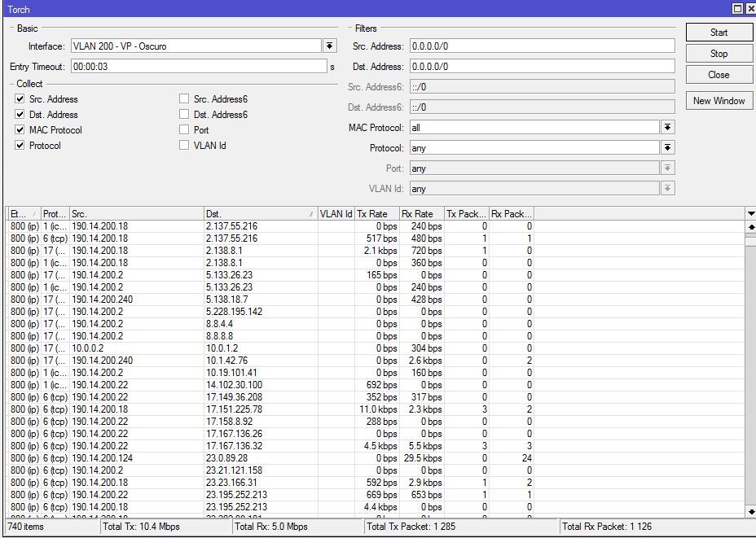Uncheck the Src. Address collect option

tap(20, 98)
